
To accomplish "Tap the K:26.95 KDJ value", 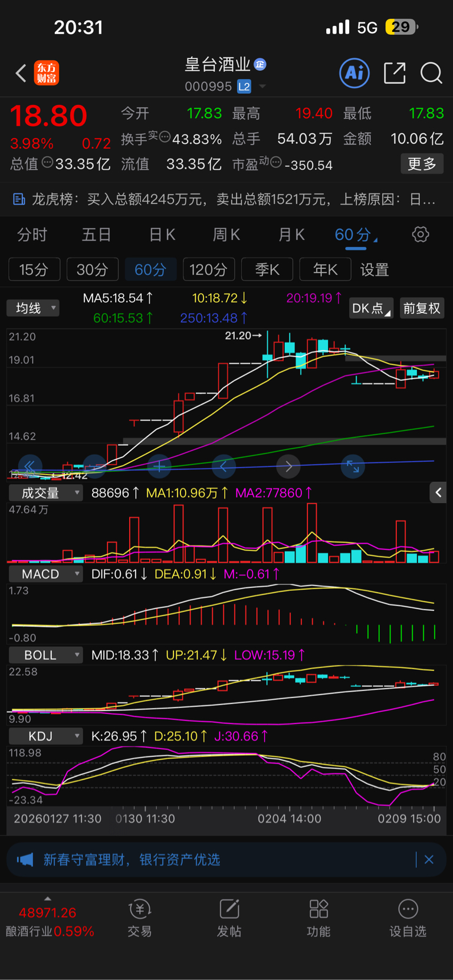I will click(120, 736).
